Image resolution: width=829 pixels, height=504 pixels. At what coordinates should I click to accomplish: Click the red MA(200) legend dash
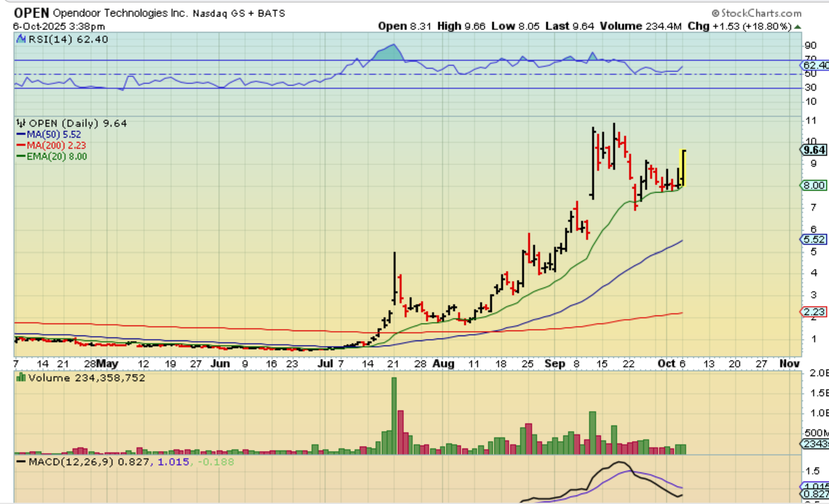pyautogui.click(x=21, y=145)
